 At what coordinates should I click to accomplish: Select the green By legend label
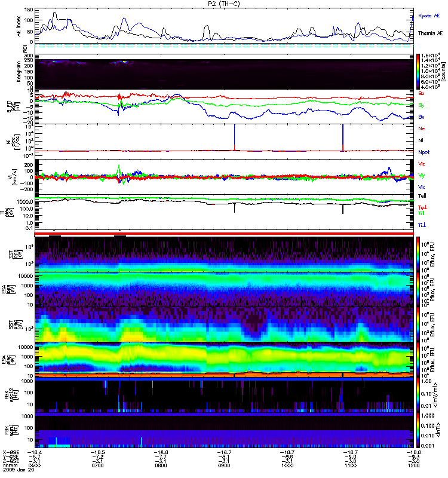tap(421, 106)
